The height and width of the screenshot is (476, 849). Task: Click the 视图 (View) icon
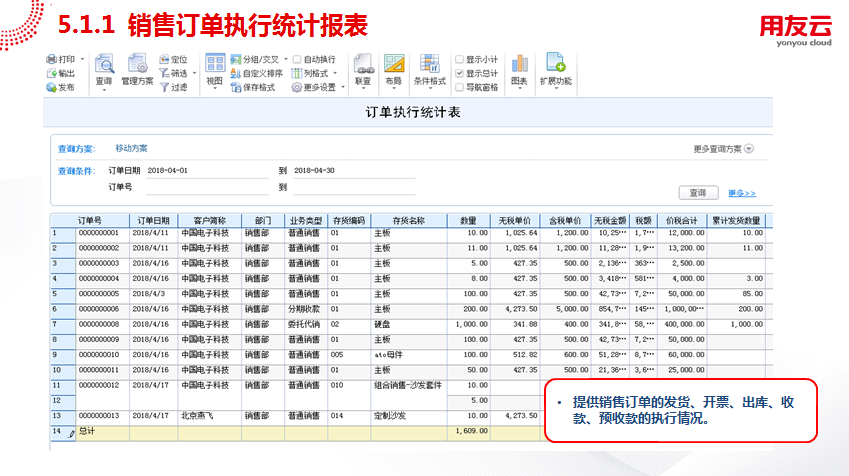coord(214,66)
